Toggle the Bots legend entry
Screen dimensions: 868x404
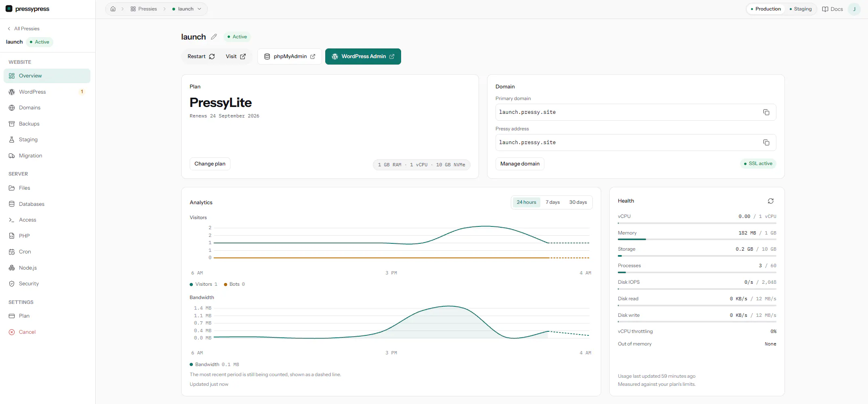234,284
